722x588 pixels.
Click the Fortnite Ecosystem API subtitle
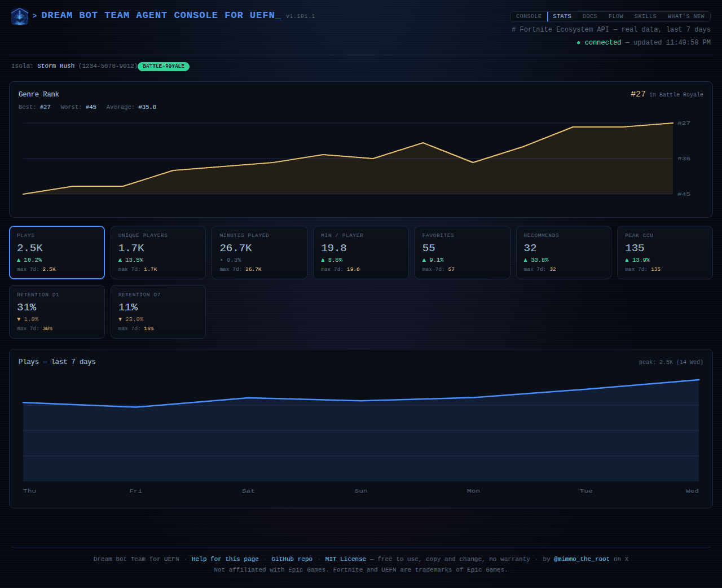tap(611, 29)
